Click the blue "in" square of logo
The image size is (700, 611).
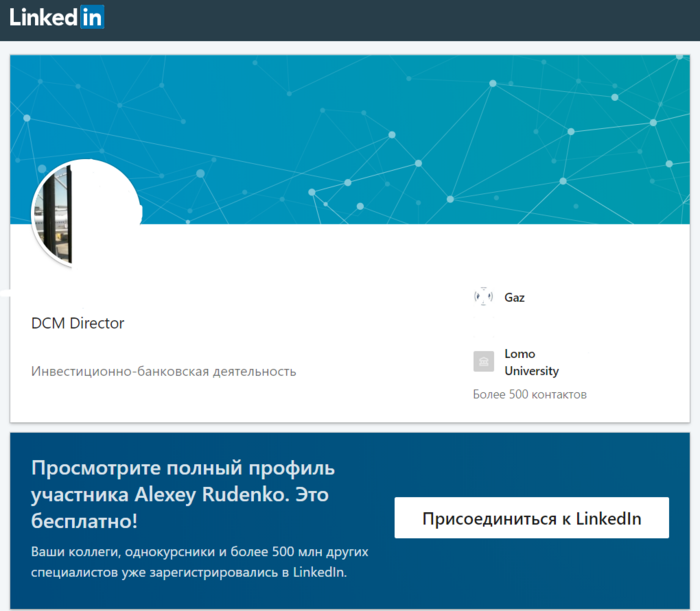click(x=92, y=18)
